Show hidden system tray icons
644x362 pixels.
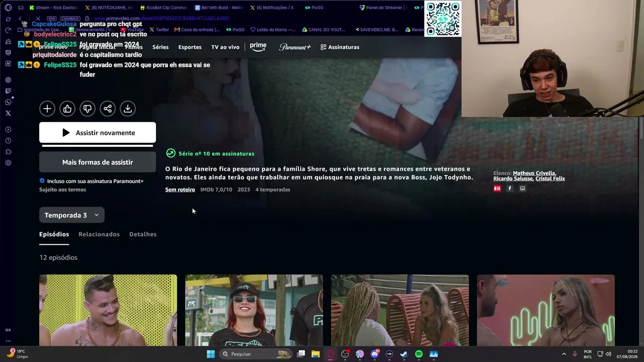point(564,354)
